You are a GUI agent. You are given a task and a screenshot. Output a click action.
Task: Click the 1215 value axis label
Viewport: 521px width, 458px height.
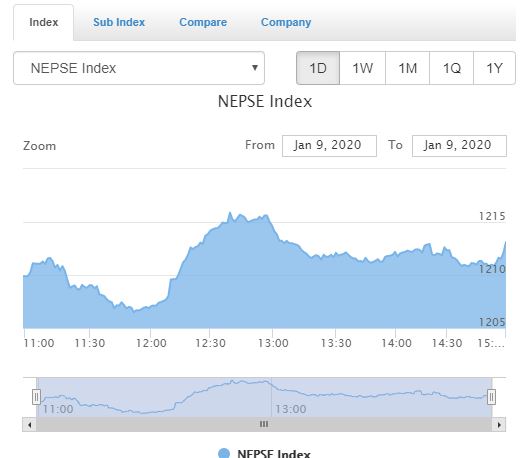tap(492, 216)
